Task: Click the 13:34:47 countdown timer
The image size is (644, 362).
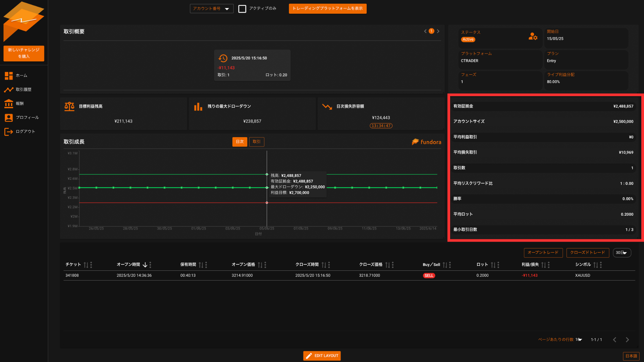Action: coord(381,126)
